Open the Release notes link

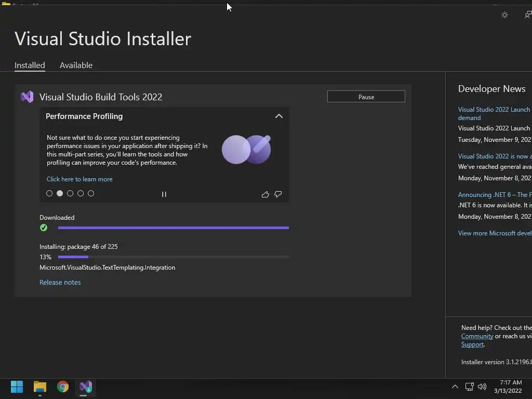click(x=60, y=282)
